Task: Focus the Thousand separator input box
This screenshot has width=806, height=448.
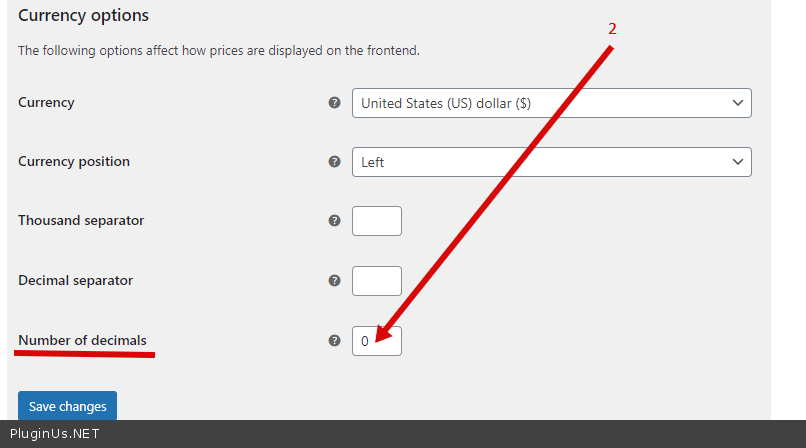Action: click(377, 221)
